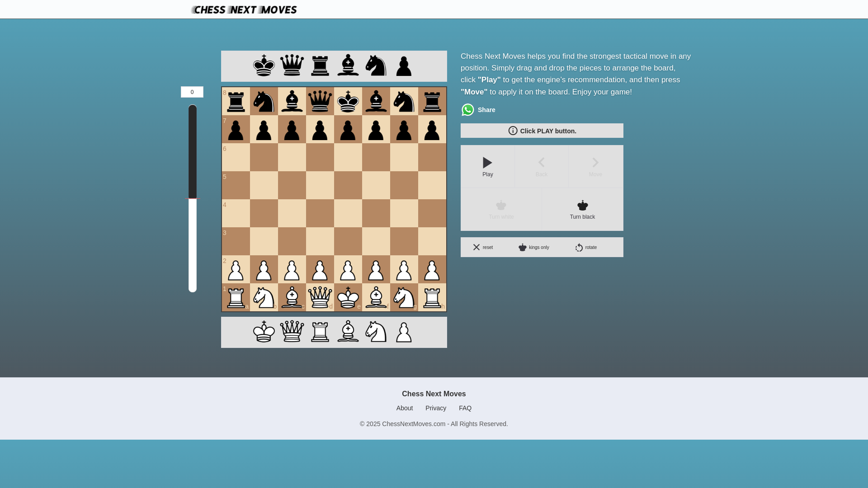Open the Privacy page link
The image size is (868, 488).
click(436, 408)
